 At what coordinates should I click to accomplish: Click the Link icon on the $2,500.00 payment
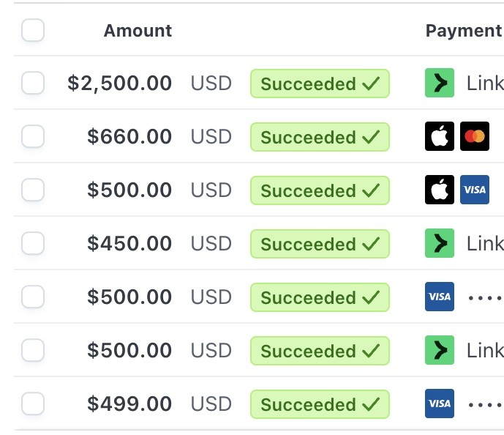(440, 83)
